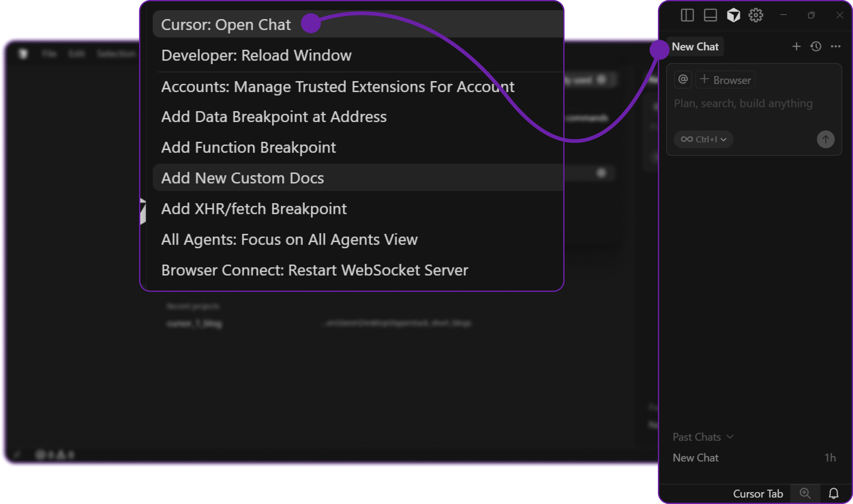Click the @ context mention icon

[683, 79]
